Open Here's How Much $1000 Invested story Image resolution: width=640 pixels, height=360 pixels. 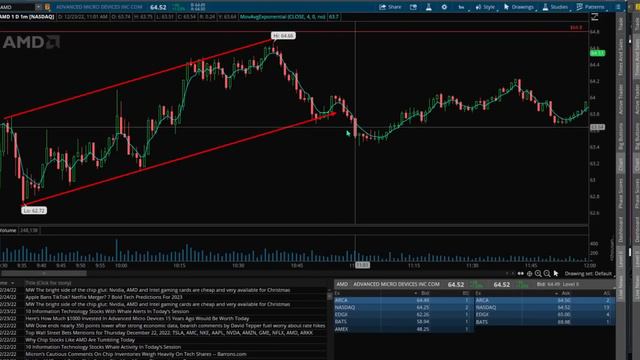coord(137,318)
